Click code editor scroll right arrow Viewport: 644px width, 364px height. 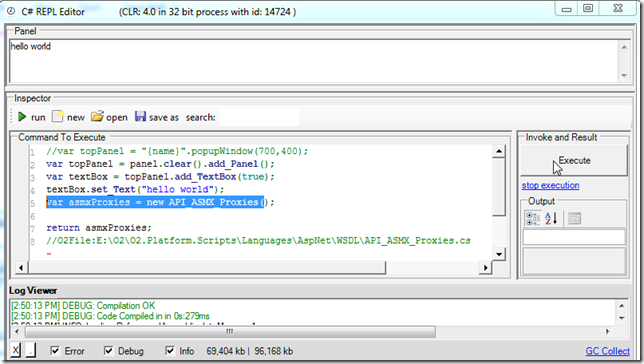(486, 268)
